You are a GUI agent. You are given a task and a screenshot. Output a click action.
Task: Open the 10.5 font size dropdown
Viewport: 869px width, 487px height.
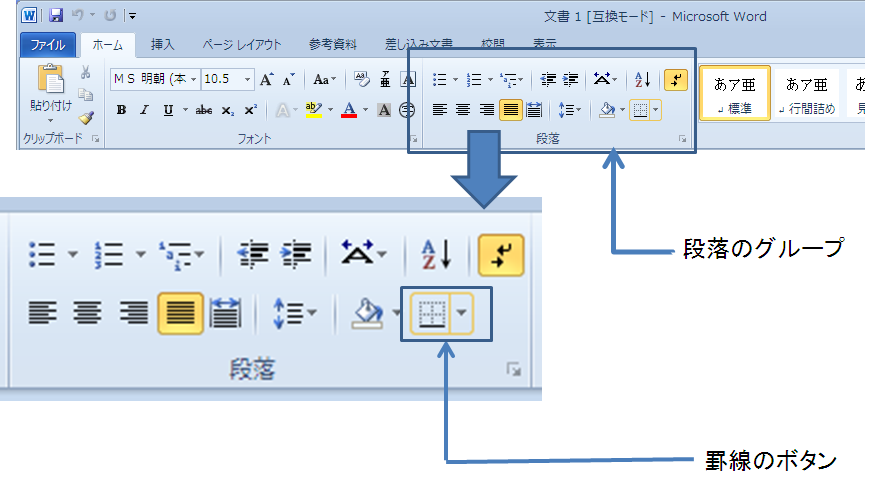[248, 80]
